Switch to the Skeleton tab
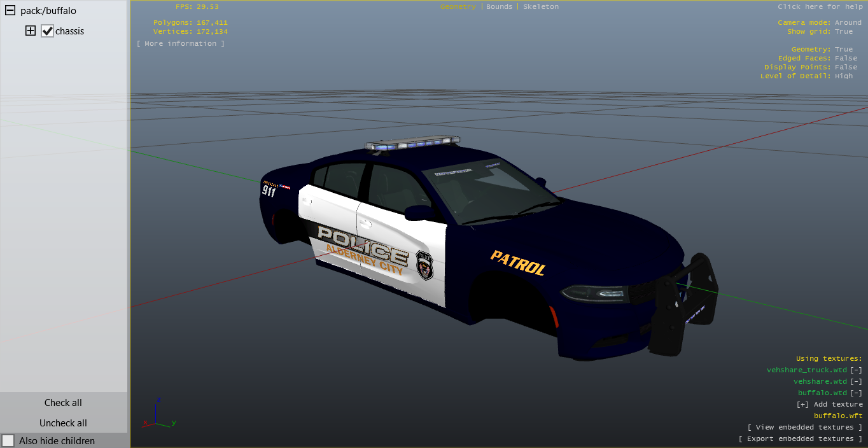 point(540,6)
